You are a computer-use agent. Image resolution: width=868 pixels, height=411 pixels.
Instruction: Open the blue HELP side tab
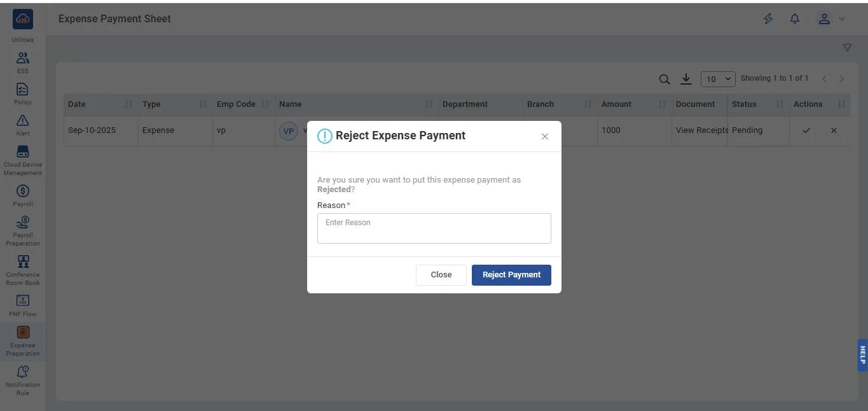(x=862, y=354)
